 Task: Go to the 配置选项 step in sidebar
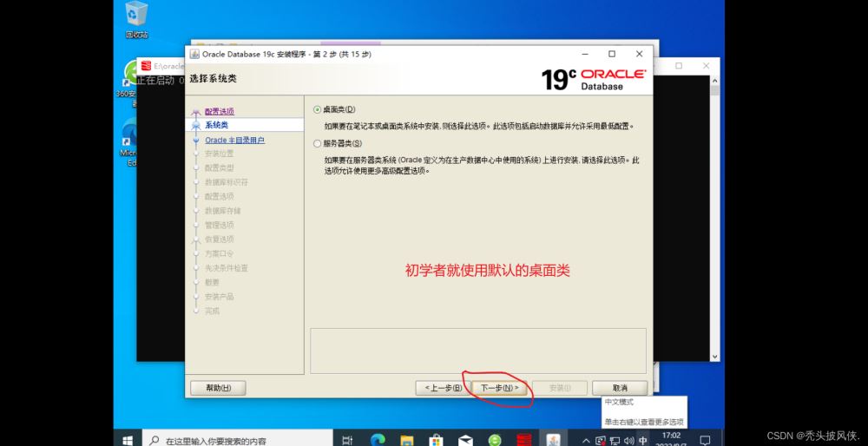[219, 111]
